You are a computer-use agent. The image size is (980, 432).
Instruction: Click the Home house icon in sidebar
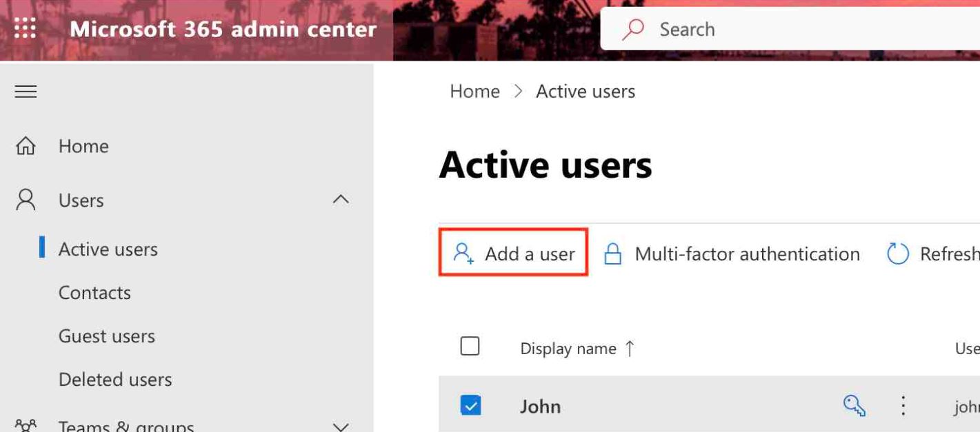click(26, 146)
